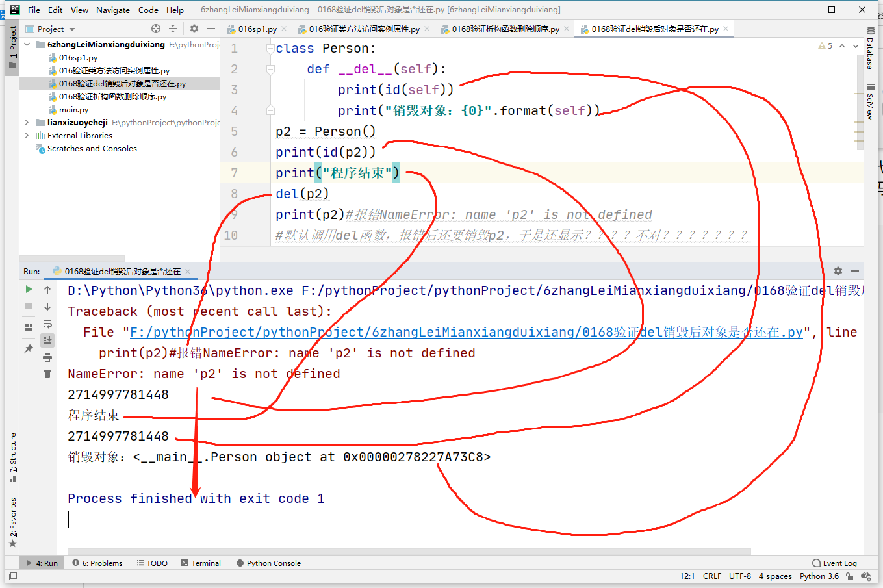This screenshot has height=588, width=883.
Task: Close the Run tab 0168验证del销毁后对象是否还在
Action: coord(188,271)
